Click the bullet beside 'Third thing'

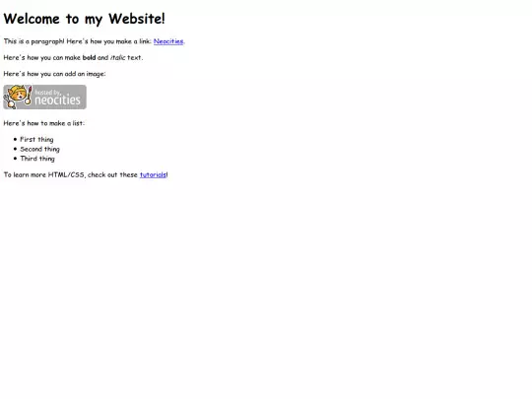point(15,158)
